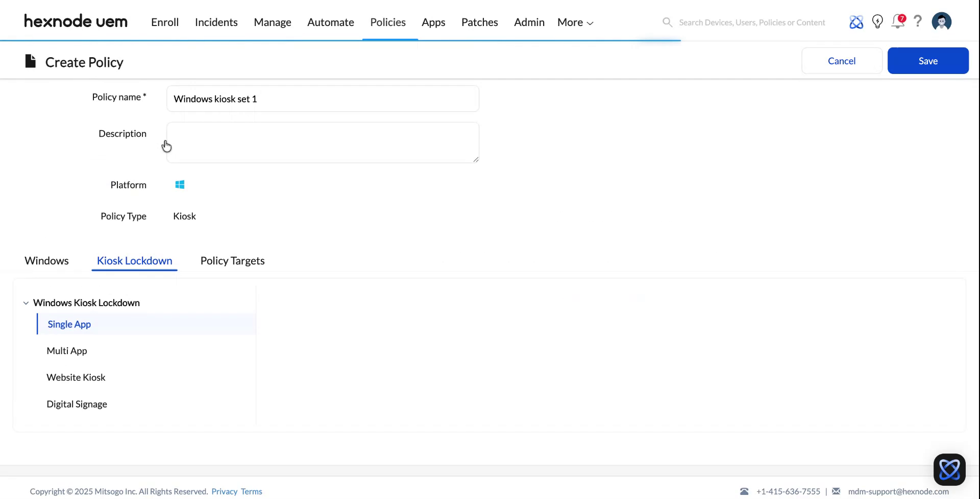The width and height of the screenshot is (980, 499).
Task: Click inside the Description text box
Action: (322, 142)
